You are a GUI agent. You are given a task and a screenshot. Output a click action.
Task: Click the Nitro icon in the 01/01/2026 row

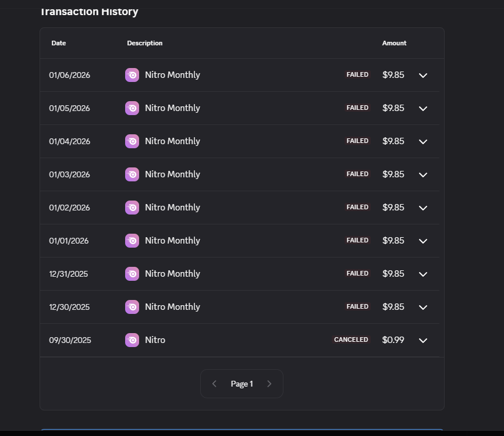tap(132, 241)
